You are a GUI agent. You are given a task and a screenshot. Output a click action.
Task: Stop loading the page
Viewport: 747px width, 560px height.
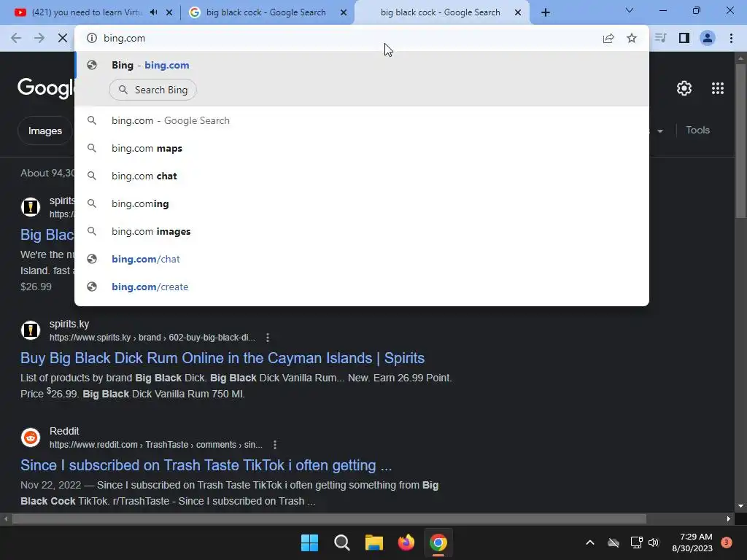coord(63,38)
